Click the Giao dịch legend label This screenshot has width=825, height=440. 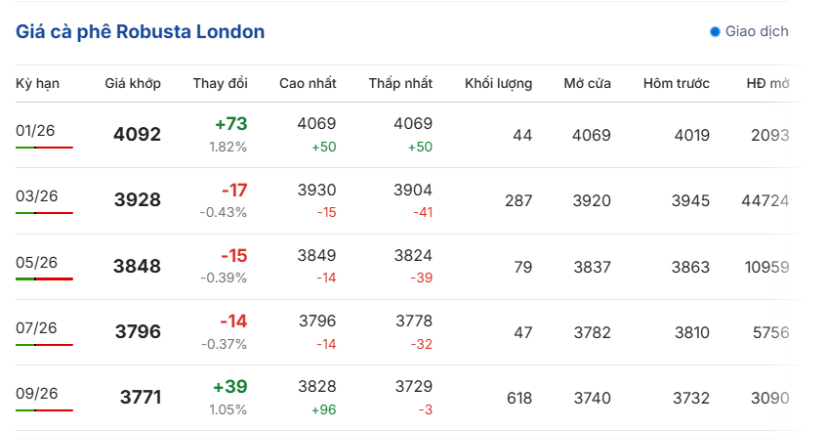click(x=757, y=32)
